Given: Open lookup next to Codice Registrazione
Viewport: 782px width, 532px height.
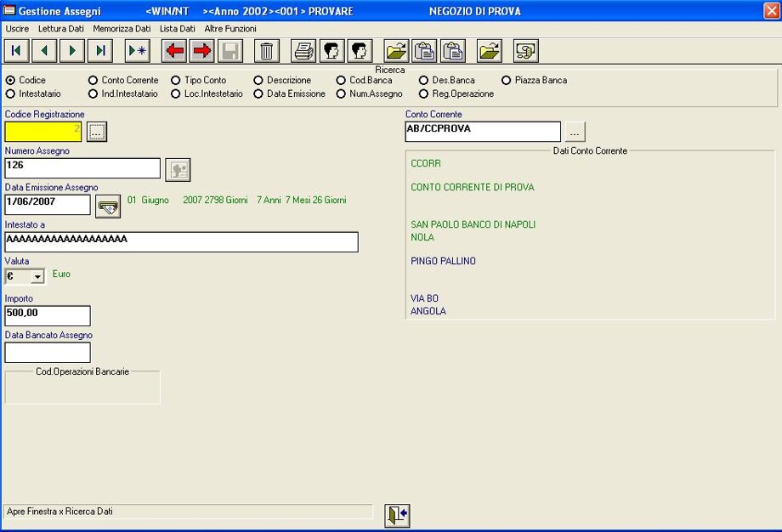Looking at the screenshot, I should click(98, 132).
